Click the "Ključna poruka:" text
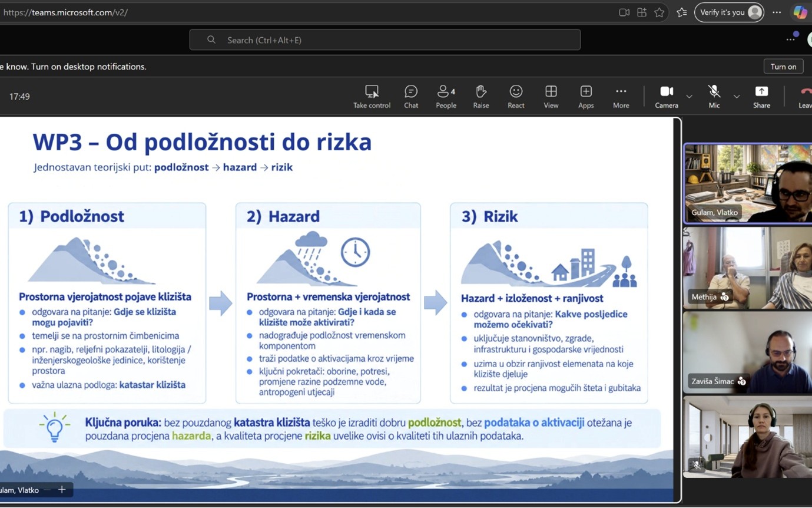 click(x=123, y=423)
